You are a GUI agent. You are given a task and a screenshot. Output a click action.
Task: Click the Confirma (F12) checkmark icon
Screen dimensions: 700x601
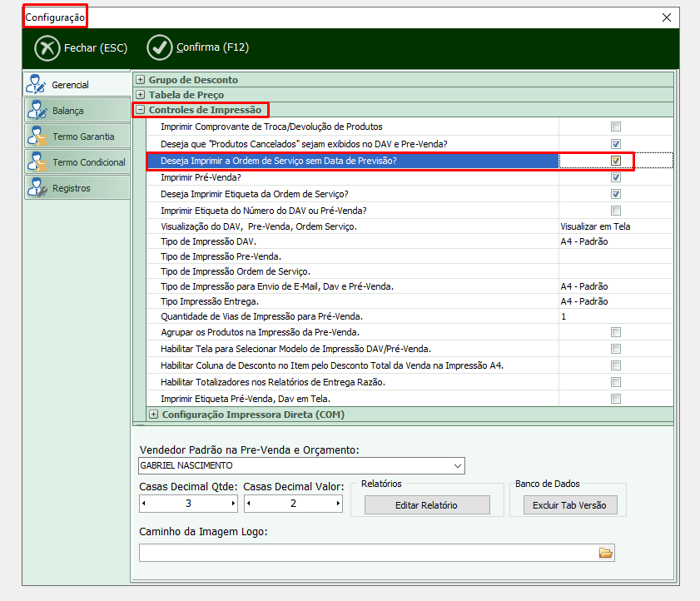(160, 48)
